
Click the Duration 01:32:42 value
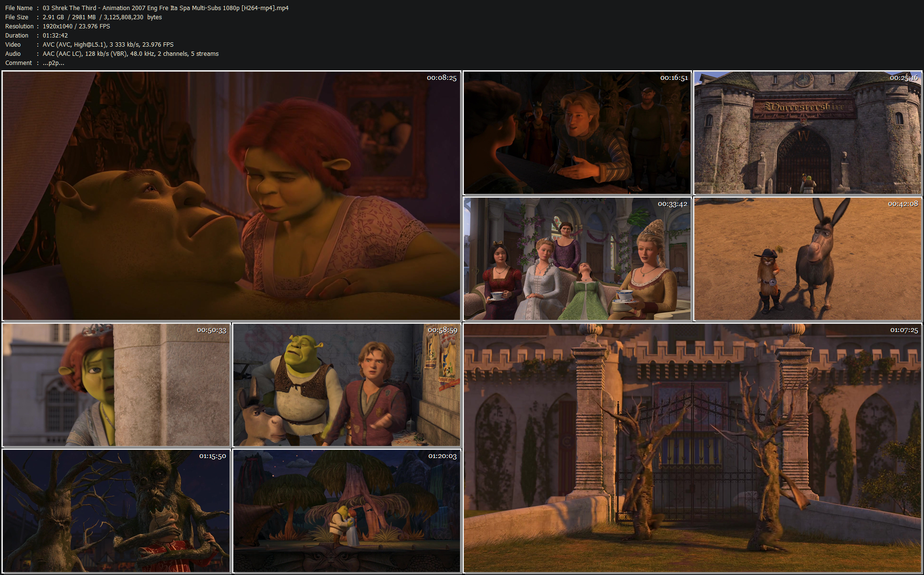[55, 36]
